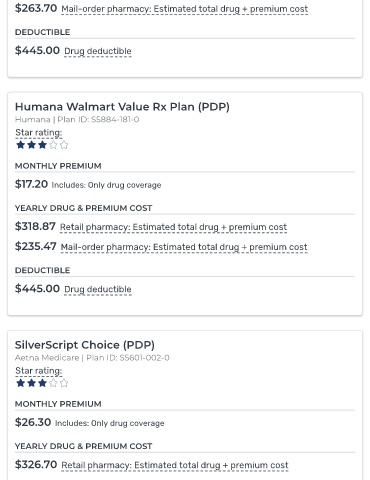The image size is (370, 480).
Task: Open Drug deductible info in Humana plan
Action: point(98,289)
